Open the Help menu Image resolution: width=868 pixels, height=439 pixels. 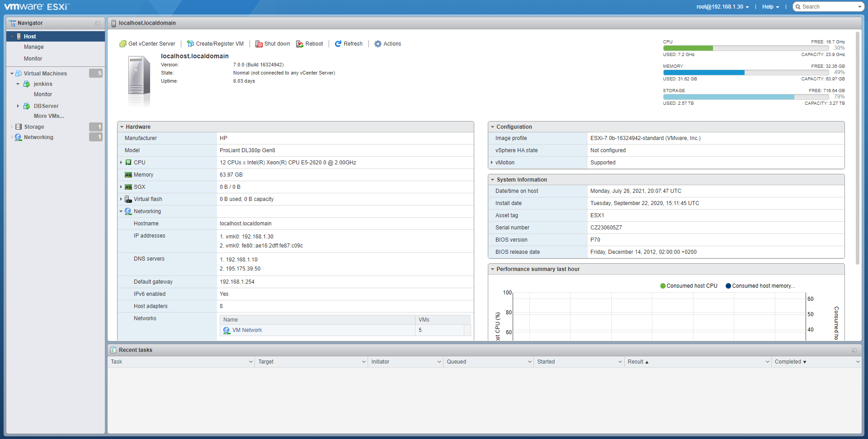(x=770, y=6)
